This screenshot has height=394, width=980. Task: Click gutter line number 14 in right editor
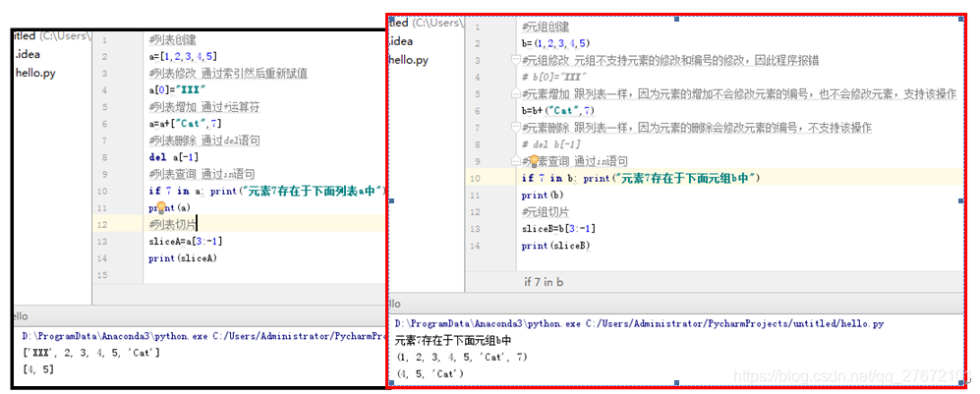point(477,246)
